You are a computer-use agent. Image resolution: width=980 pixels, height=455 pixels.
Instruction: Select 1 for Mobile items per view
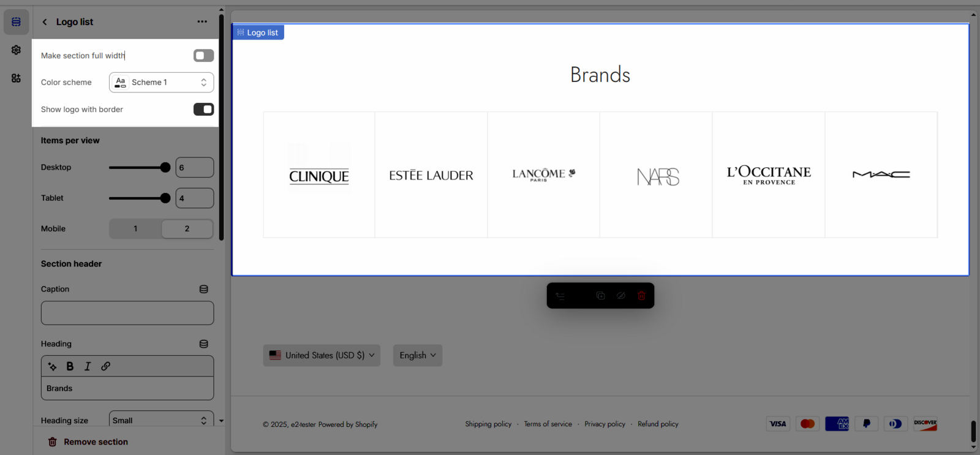(x=135, y=228)
